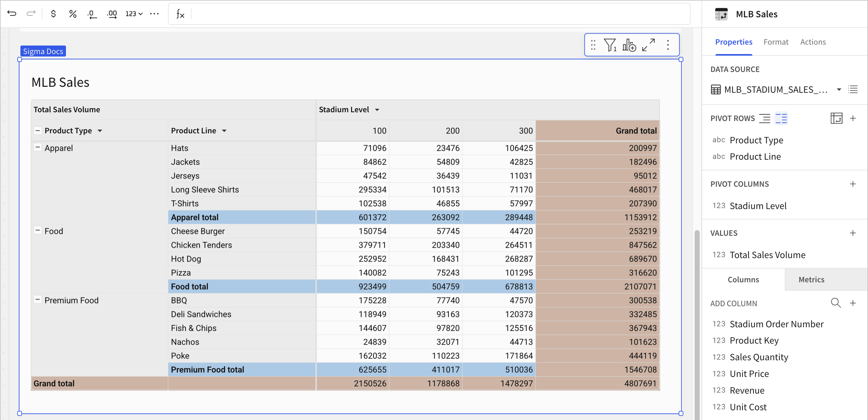This screenshot has height=420, width=868.
Task: Open the Product Line column dropdown
Action: point(224,131)
